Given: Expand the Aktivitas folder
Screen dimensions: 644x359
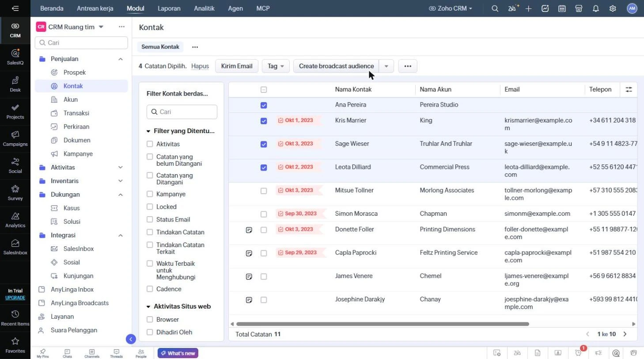Looking at the screenshot, I should [x=120, y=168].
